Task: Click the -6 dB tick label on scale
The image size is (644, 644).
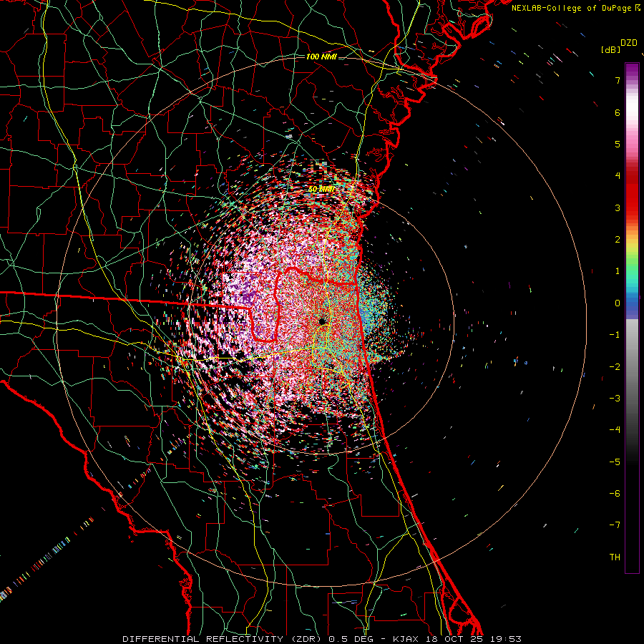Action: point(615,494)
